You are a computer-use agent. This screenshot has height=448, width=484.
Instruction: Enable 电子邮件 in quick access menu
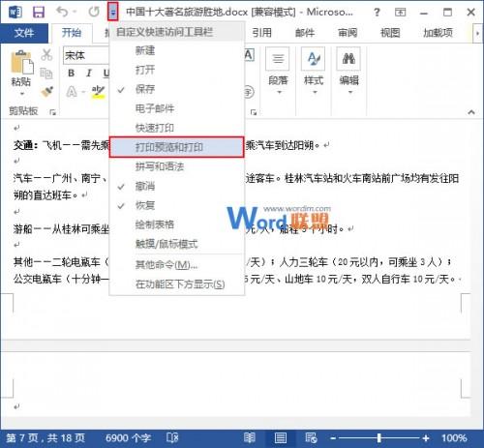pos(176,108)
